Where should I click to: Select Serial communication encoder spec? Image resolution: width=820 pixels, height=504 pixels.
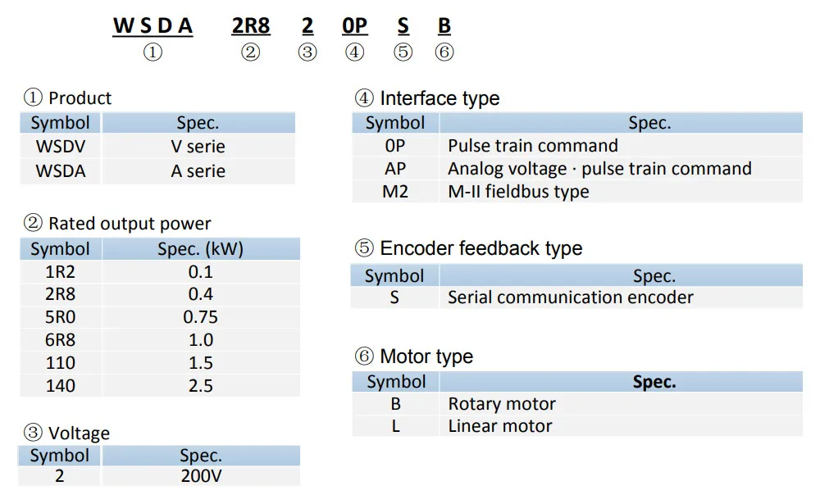[571, 297]
